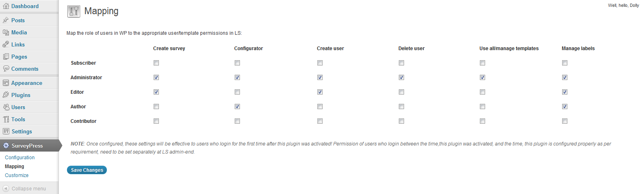Toggle Manage labels for Contributor

point(565,121)
